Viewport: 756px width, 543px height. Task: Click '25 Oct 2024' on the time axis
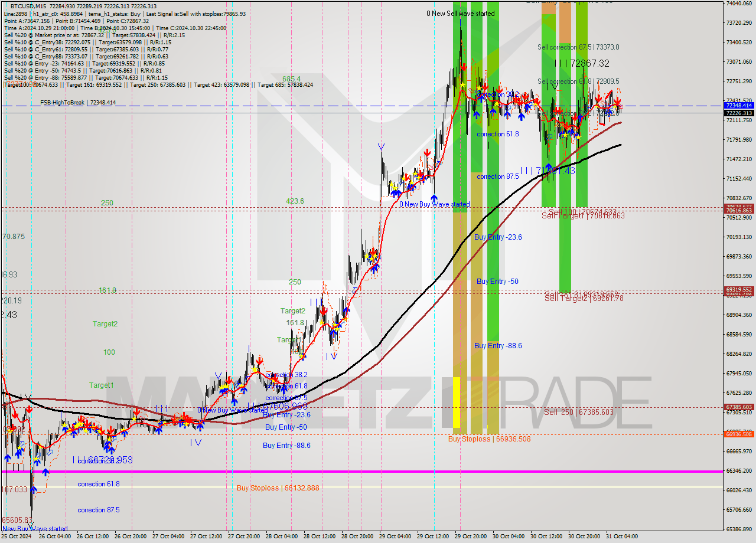click(x=15, y=537)
